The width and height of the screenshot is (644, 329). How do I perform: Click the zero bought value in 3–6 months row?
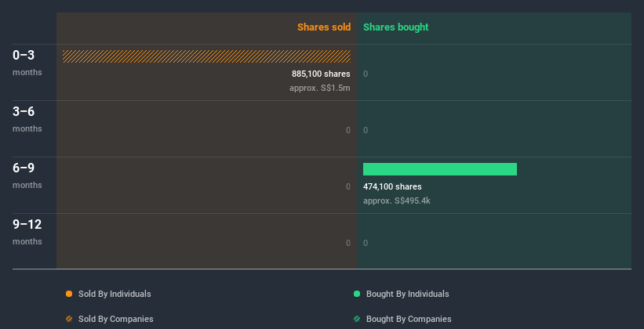[366, 131]
